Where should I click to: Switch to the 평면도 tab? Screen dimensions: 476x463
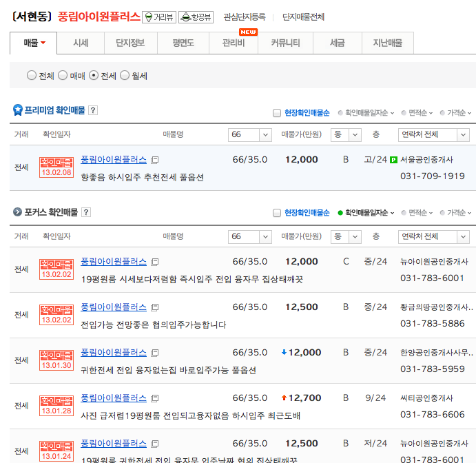pos(183,43)
